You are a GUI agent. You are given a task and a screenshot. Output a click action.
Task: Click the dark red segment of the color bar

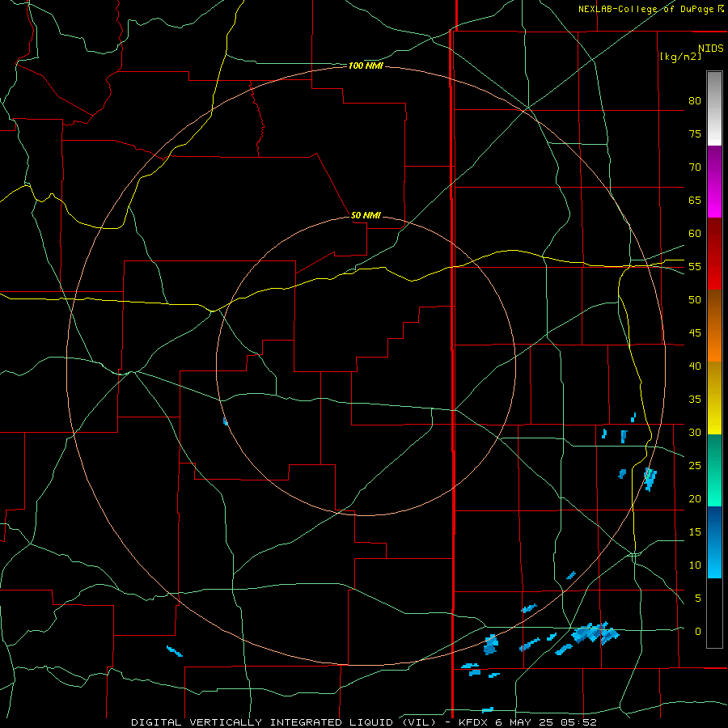pos(714,254)
